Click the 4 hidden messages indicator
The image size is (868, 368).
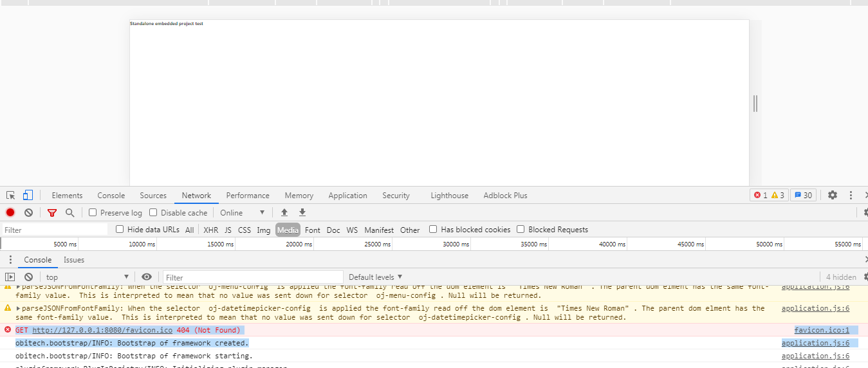pyautogui.click(x=841, y=277)
